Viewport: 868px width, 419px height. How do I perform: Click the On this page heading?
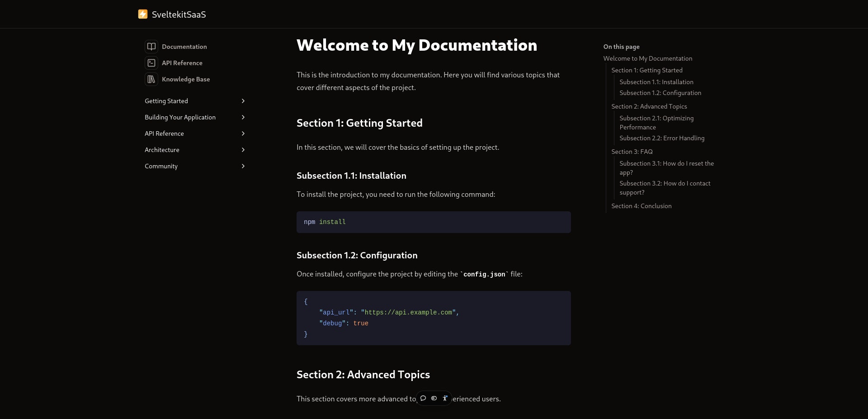(x=621, y=47)
